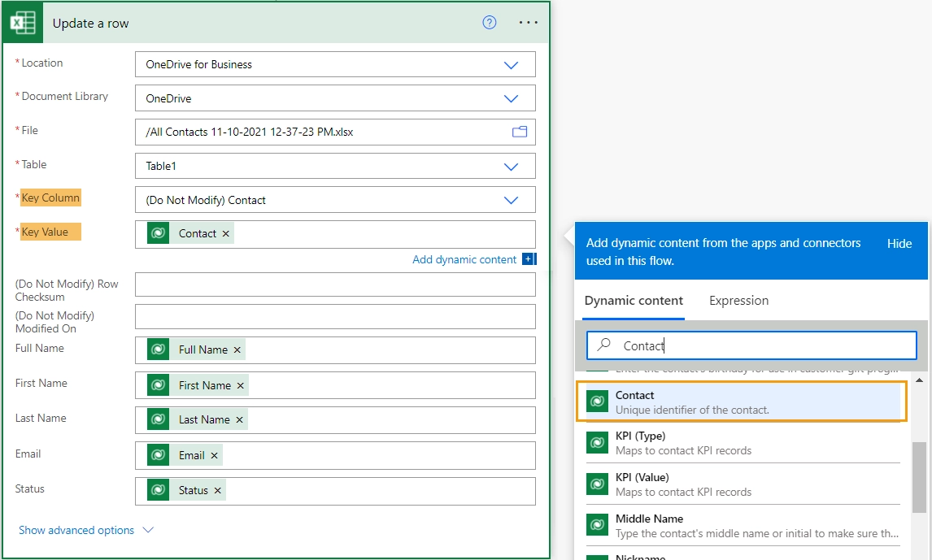Image resolution: width=932 pixels, height=560 pixels.
Task: Click the Dataverse icon on First Name token
Action: pyautogui.click(x=158, y=384)
